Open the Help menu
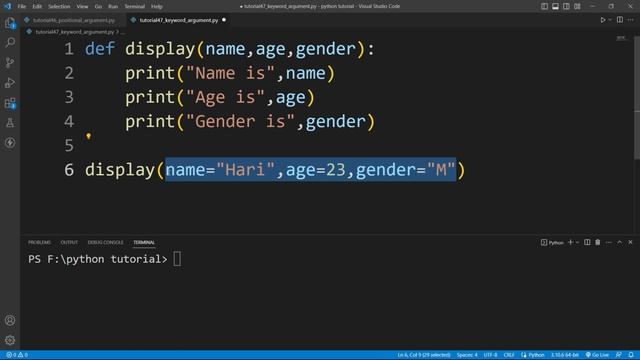 [x=157, y=7]
